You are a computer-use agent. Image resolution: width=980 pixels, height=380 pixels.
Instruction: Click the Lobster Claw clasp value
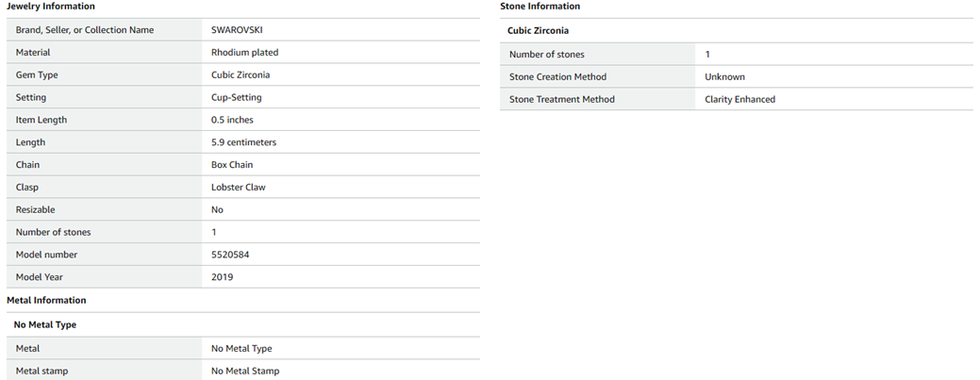(238, 188)
